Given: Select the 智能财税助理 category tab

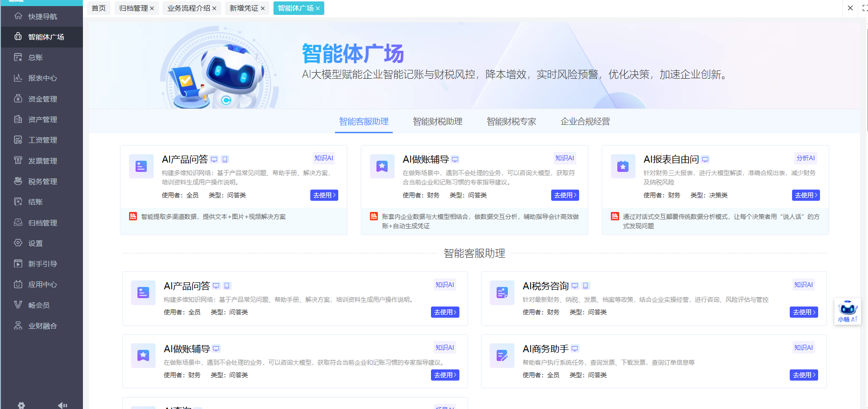Looking at the screenshot, I should pyautogui.click(x=437, y=122).
